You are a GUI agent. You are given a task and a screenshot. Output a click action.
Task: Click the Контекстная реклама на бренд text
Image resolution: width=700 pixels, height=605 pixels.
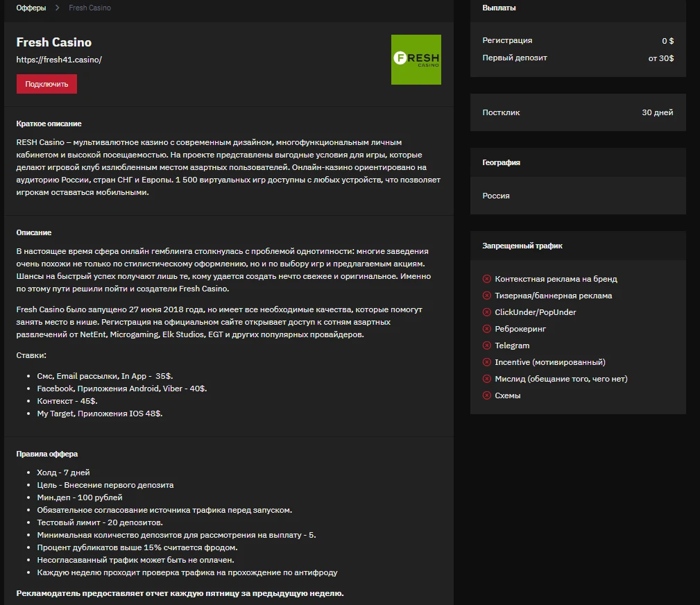556,279
